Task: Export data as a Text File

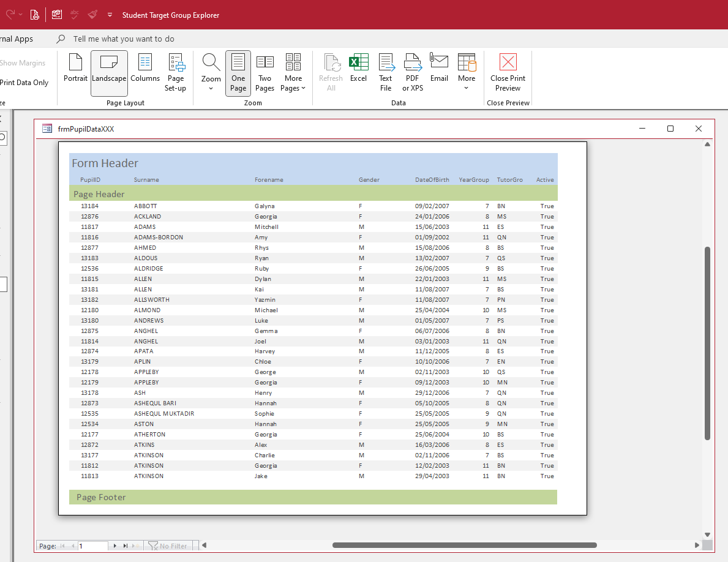Action: [386, 73]
